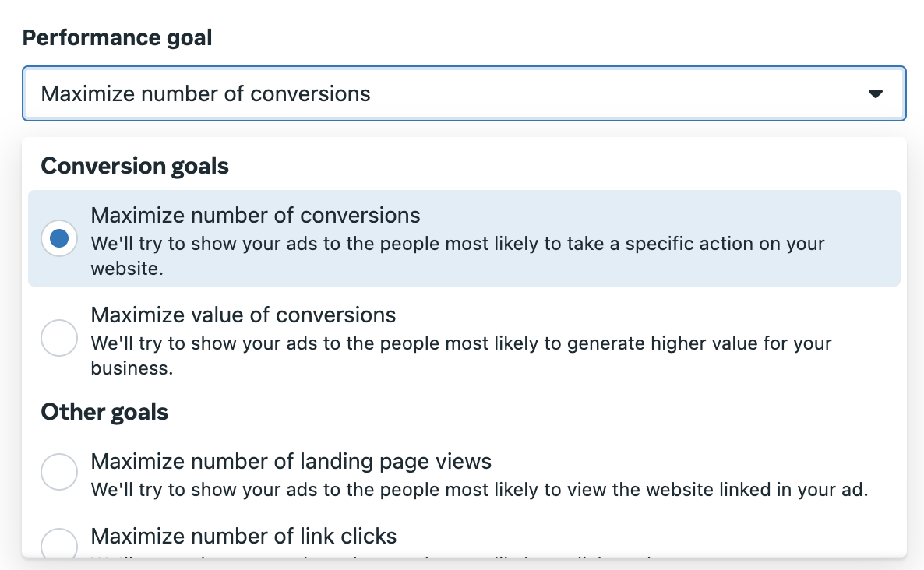The image size is (924, 570).
Task: Click the word 'website.' in the first option
Action: click(x=127, y=269)
